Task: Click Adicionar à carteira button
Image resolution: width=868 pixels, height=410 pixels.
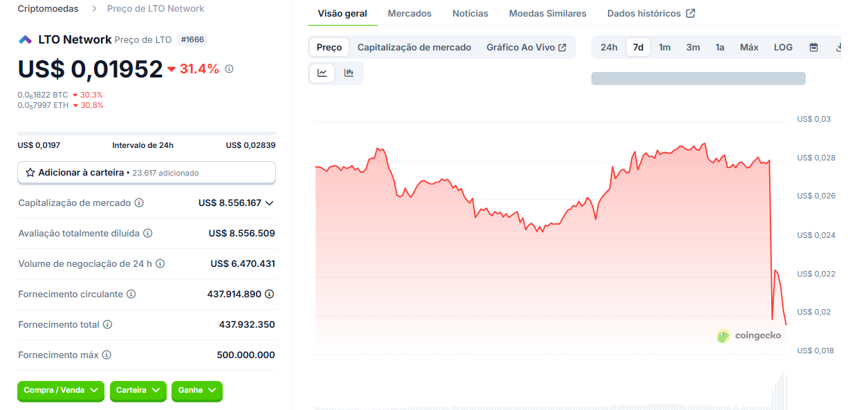Action: click(x=147, y=173)
